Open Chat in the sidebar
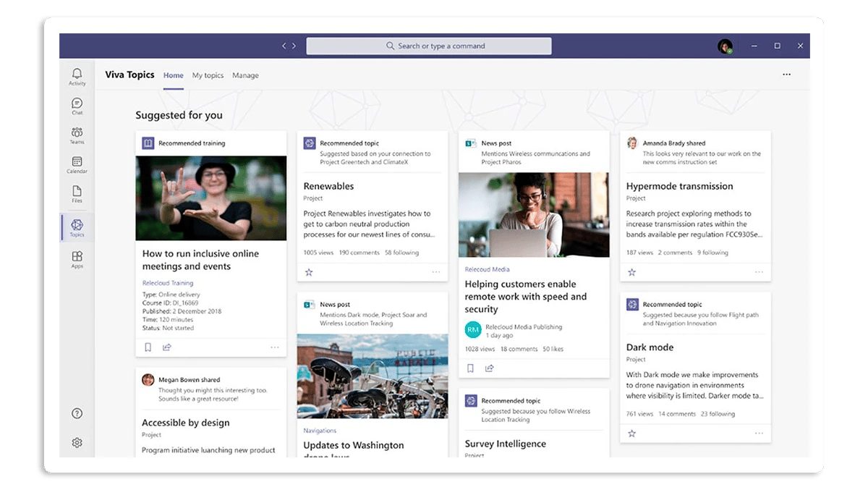Viewport: 868px width, 490px height. click(x=77, y=106)
